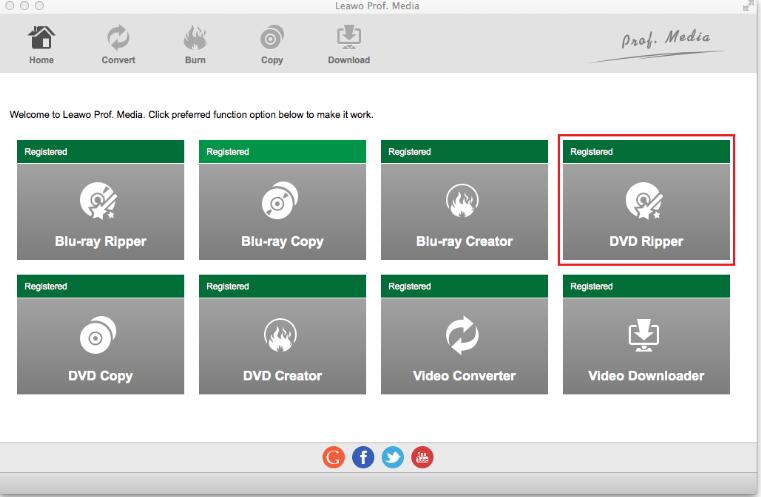
Task: Click Registered banner above DVD Copy
Action: coord(100,286)
